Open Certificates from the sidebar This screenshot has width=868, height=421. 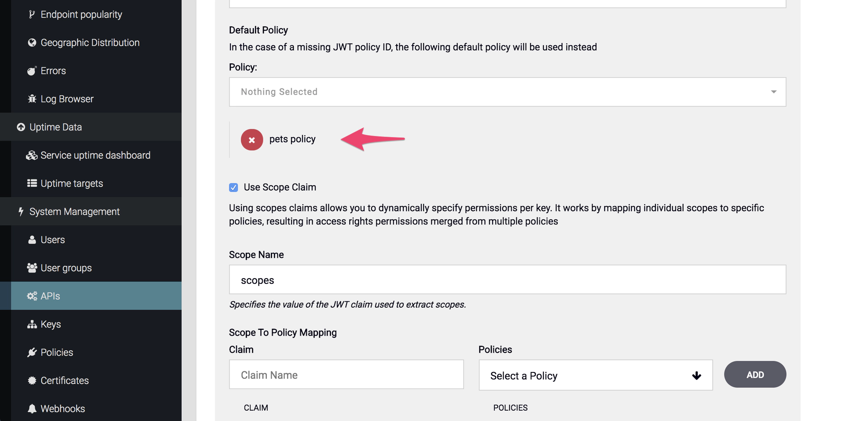pos(64,381)
